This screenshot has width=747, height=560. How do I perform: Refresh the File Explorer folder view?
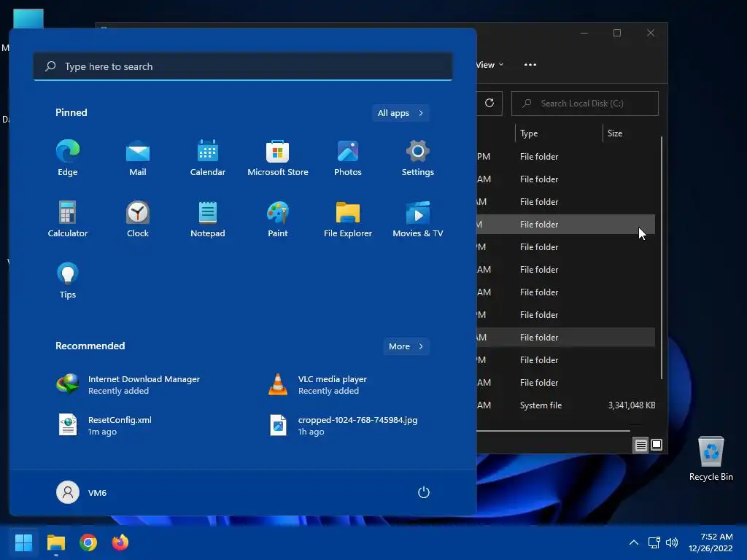pos(489,104)
